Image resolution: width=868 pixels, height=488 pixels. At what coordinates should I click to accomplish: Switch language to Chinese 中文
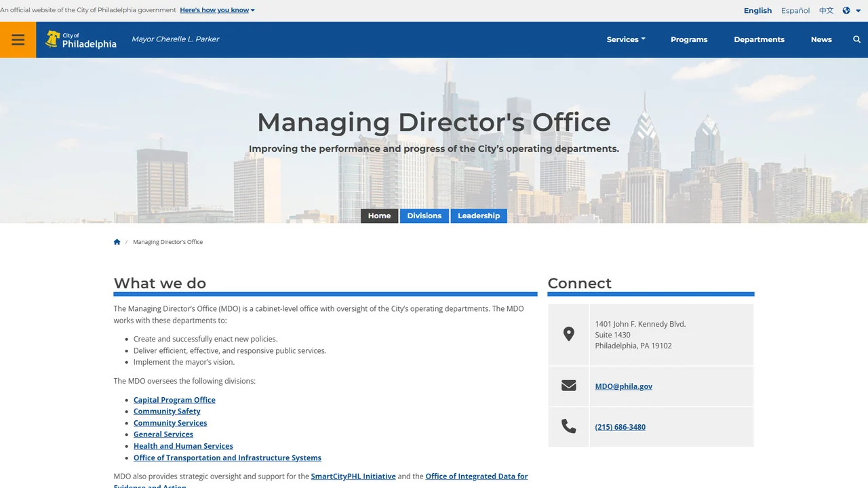826,10
